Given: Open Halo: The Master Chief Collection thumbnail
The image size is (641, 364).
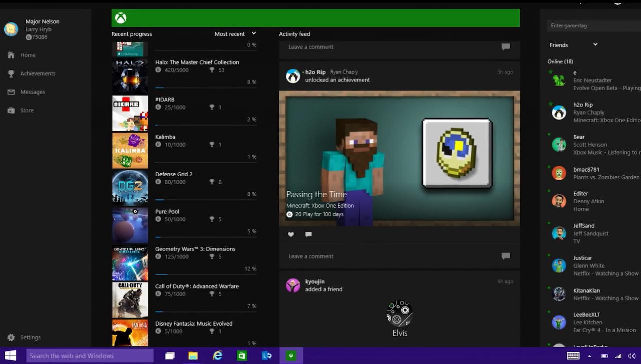Looking at the screenshot, I should coord(130,77).
